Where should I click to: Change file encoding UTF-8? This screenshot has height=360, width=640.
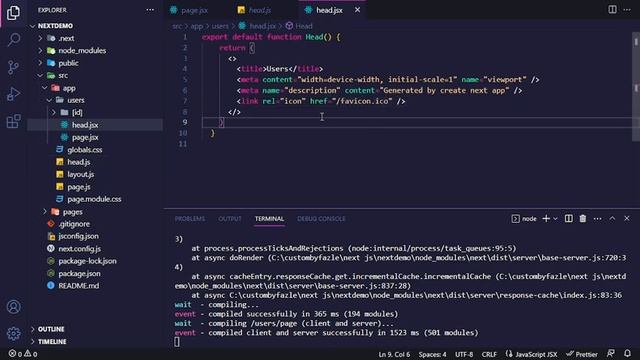click(464, 354)
